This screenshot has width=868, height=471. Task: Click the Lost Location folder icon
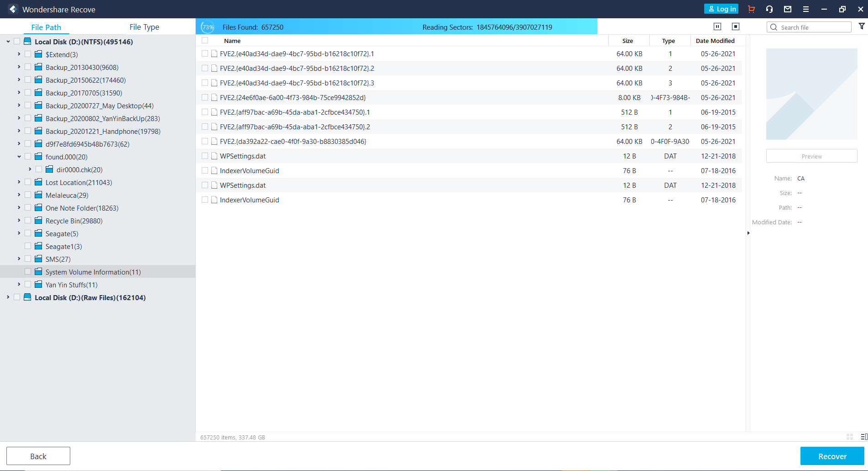coord(38,182)
